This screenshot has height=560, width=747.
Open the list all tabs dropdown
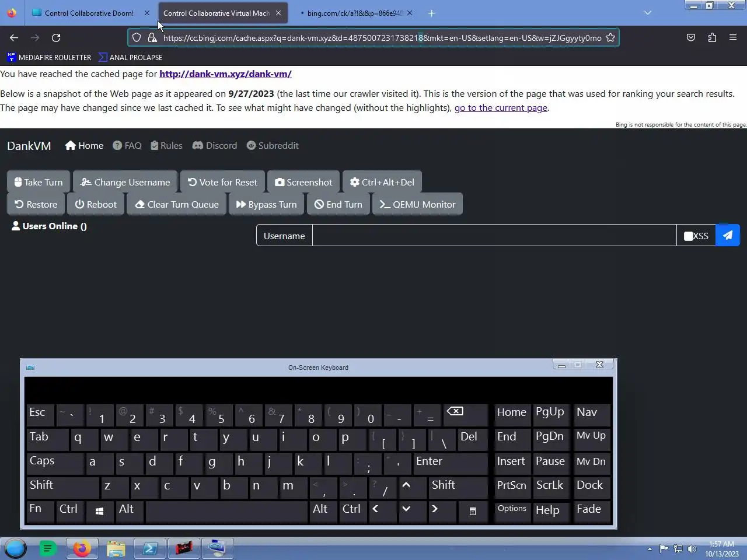648,13
